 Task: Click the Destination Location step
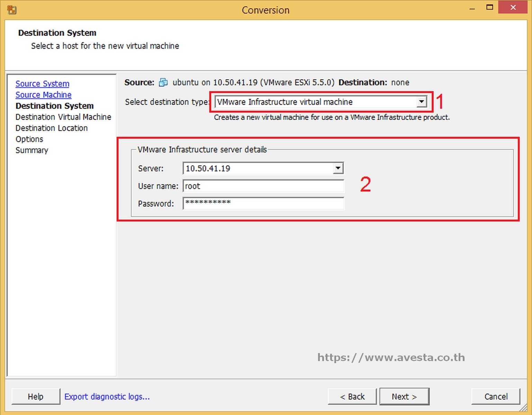pyautogui.click(x=51, y=128)
